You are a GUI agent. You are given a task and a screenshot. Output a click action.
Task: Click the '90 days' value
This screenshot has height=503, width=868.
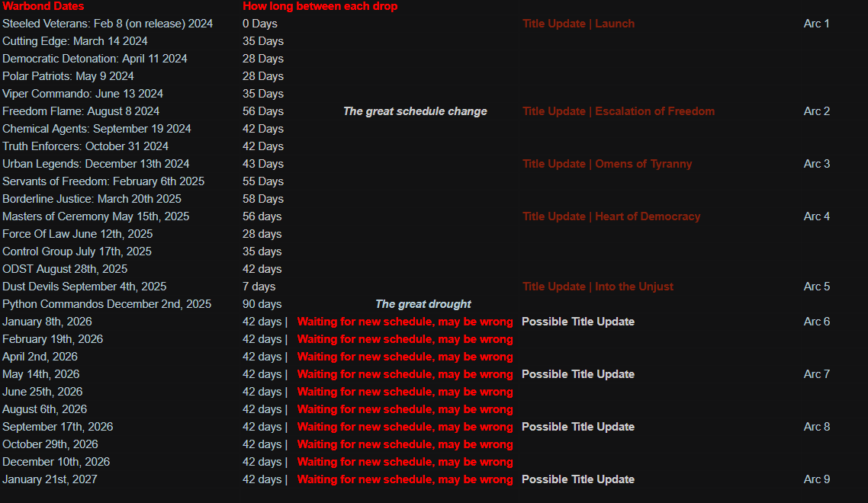(262, 304)
